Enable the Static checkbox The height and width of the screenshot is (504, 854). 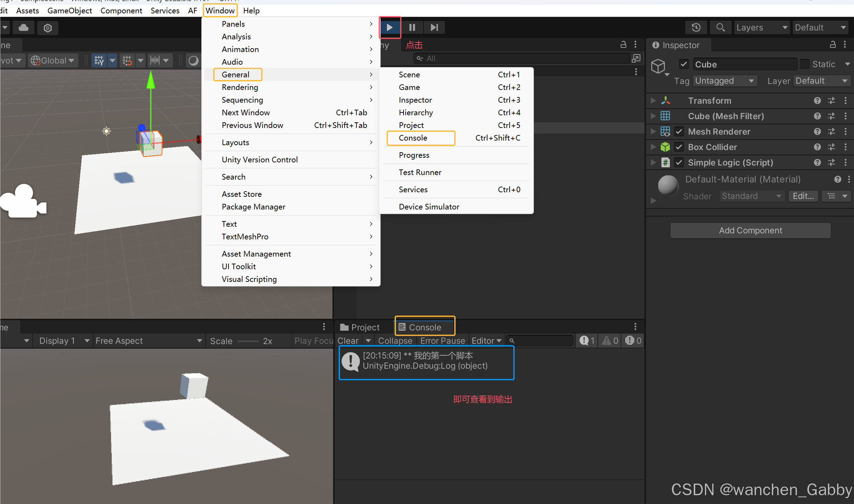[x=804, y=64]
